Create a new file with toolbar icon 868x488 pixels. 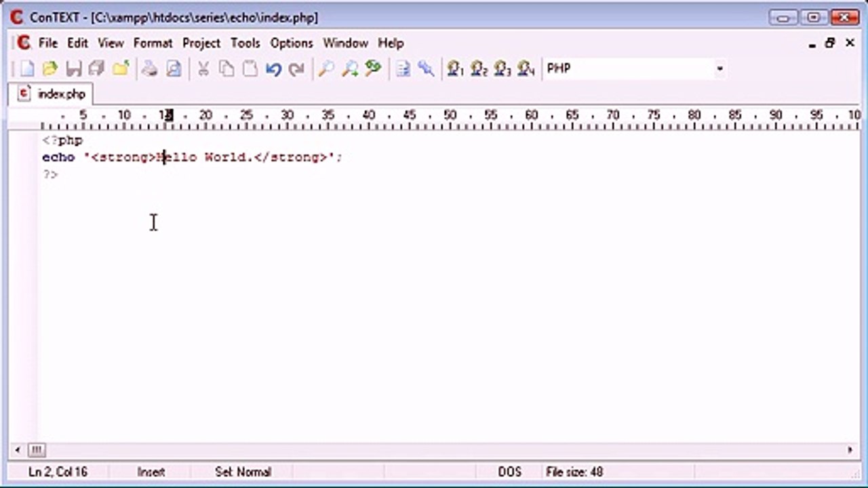pos(26,68)
